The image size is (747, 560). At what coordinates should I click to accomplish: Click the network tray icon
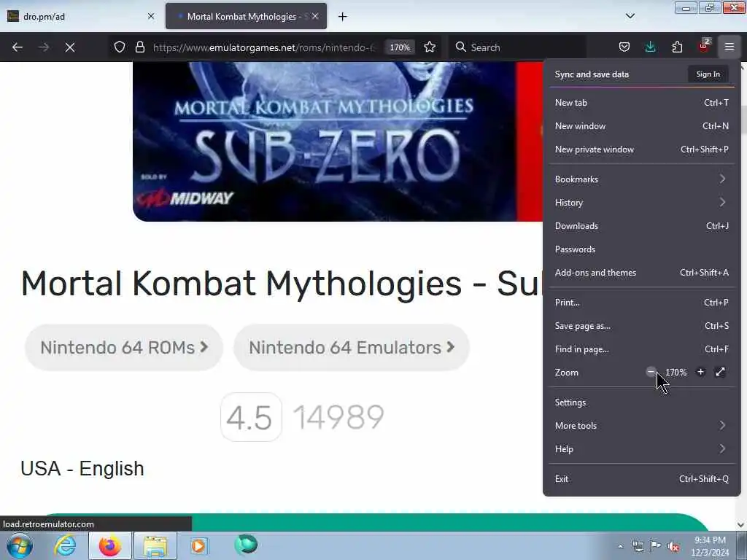click(638, 546)
